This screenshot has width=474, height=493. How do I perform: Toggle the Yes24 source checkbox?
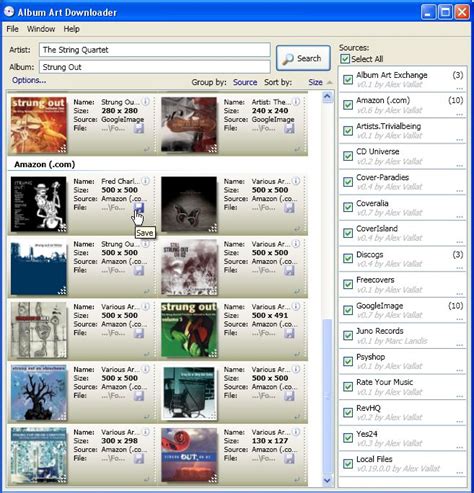tap(348, 438)
